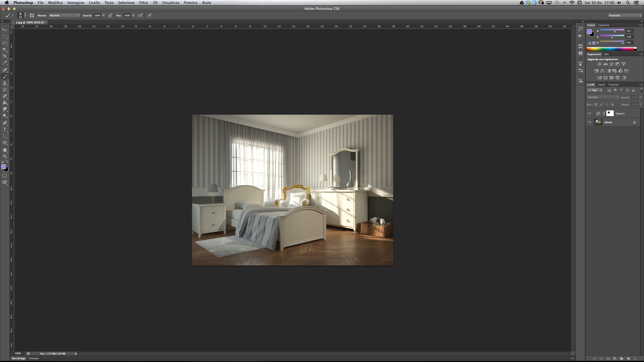Image resolution: width=644 pixels, height=362 pixels.
Task: Open the layer filter Tipo dropdown
Action: (x=595, y=90)
